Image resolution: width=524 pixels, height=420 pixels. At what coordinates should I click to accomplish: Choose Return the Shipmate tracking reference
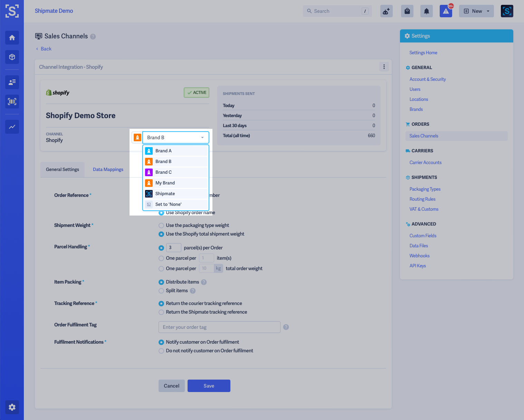161,312
